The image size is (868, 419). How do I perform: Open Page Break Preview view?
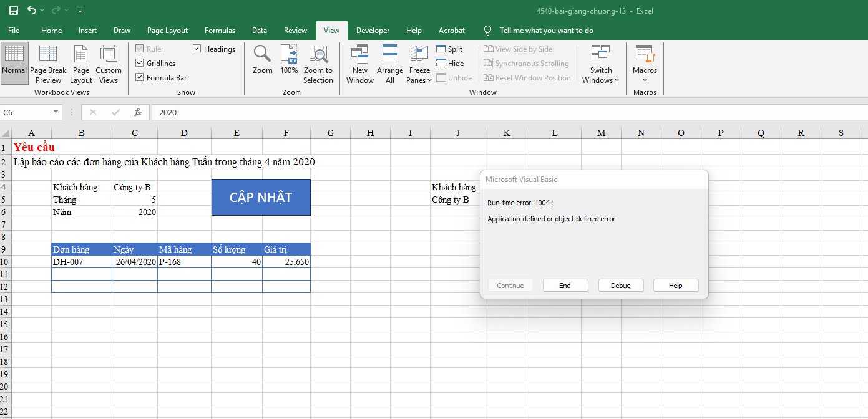[x=48, y=64]
